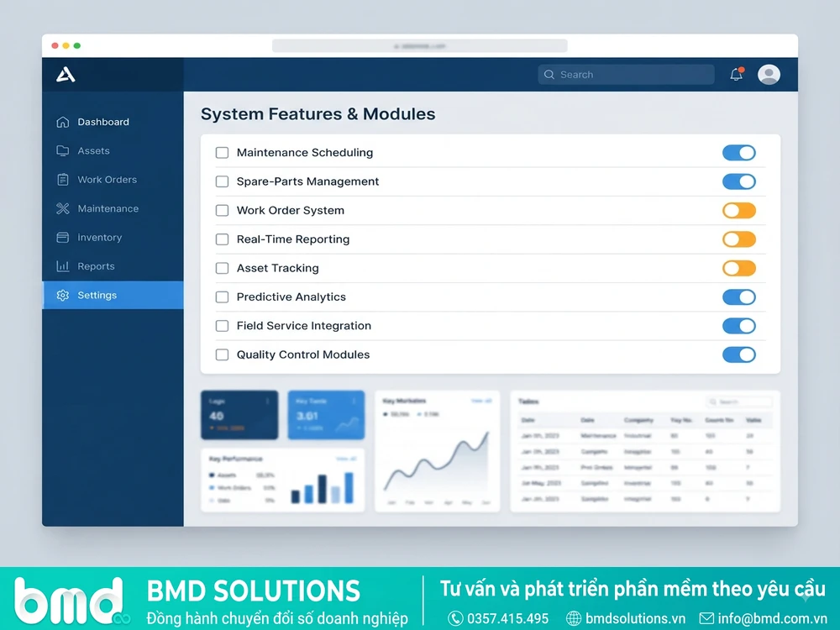Open the user profile avatar
The image size is (840, 630).
pyautogui.click(x=769, y=75)
